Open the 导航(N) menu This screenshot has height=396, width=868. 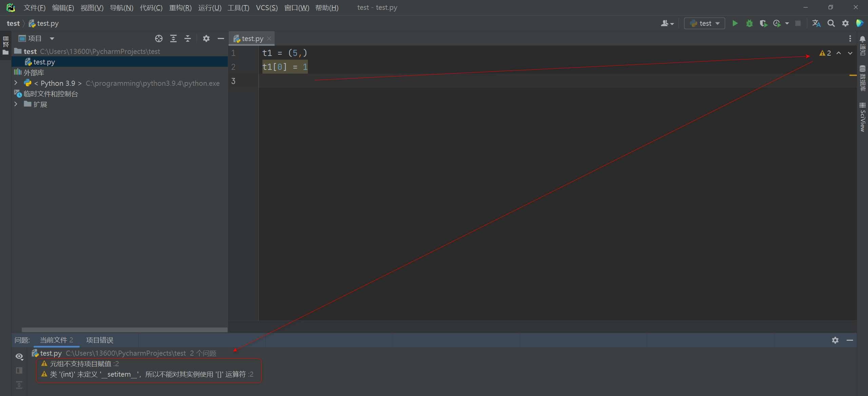(122, 7)
